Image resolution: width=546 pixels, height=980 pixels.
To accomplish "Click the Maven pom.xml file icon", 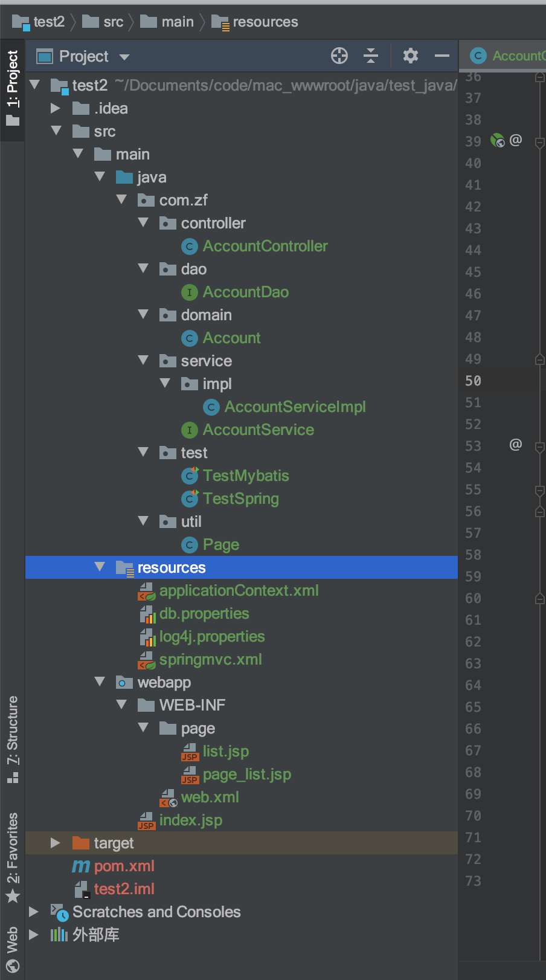I will click(81, 866).
